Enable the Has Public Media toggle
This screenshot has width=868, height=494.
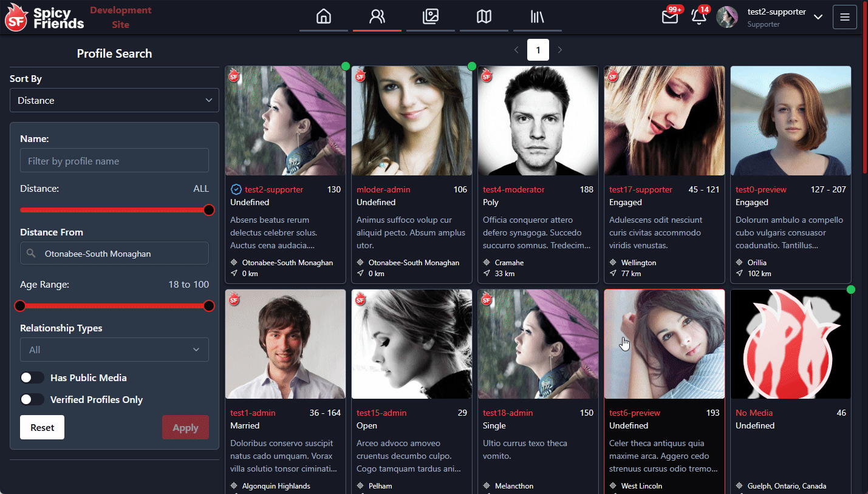coord(32,377)
